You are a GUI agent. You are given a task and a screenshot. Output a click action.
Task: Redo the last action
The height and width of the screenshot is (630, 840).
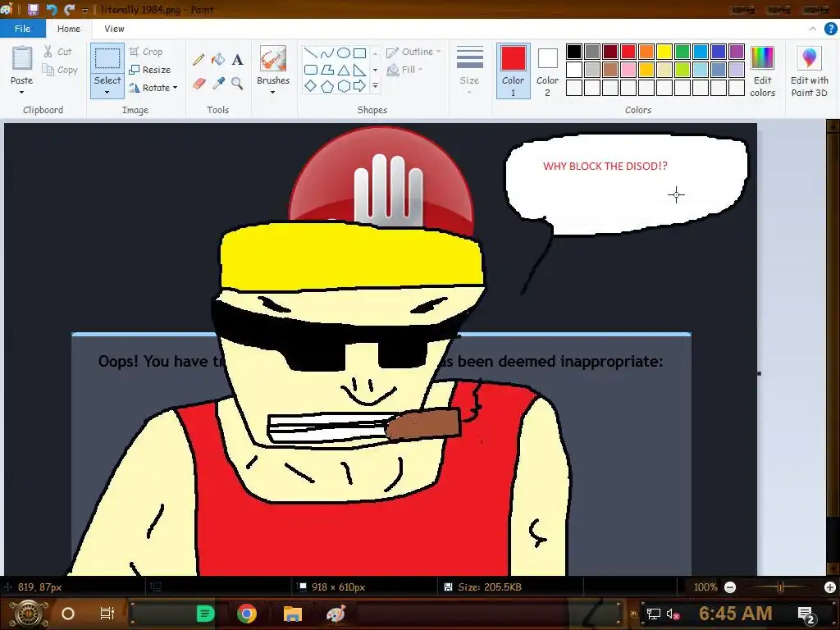[x=69, y=9]
